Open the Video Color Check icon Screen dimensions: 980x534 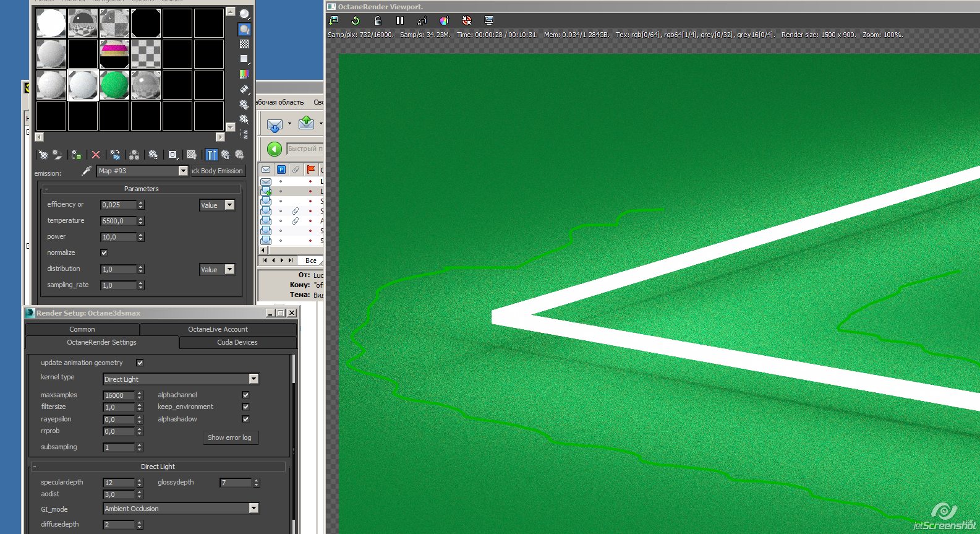(244, 74)
